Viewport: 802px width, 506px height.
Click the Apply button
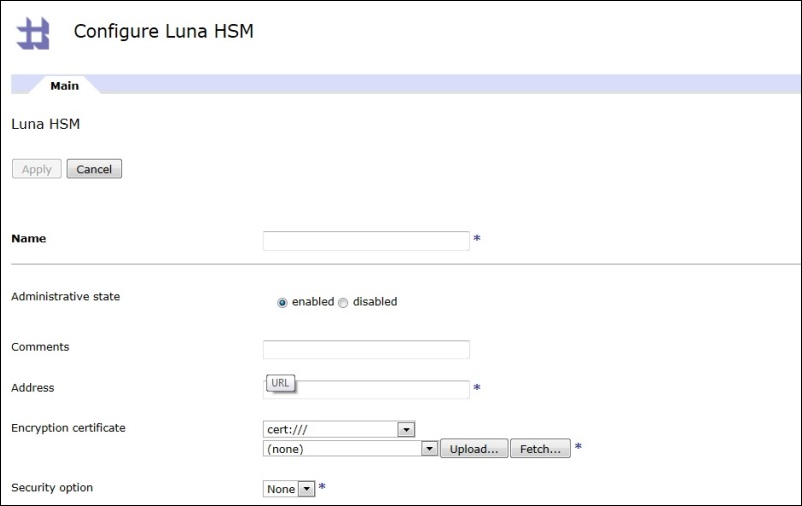37,169
